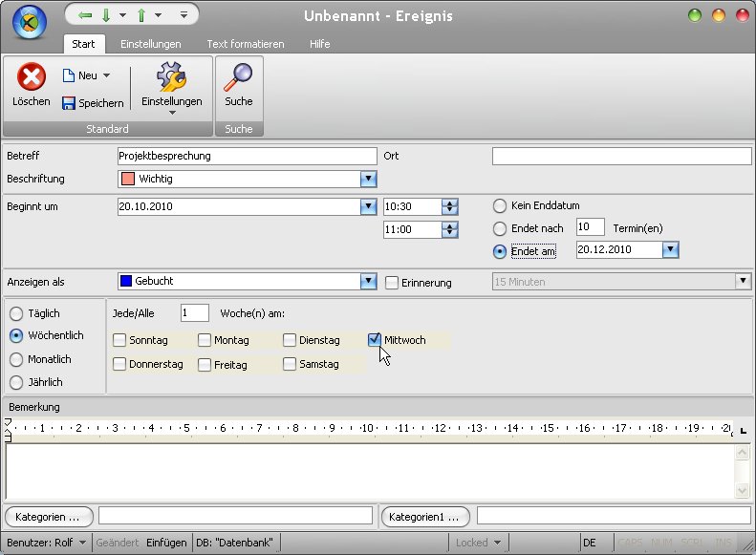
Task: Click the blue Gebucht color swatch
Action: 126,281
